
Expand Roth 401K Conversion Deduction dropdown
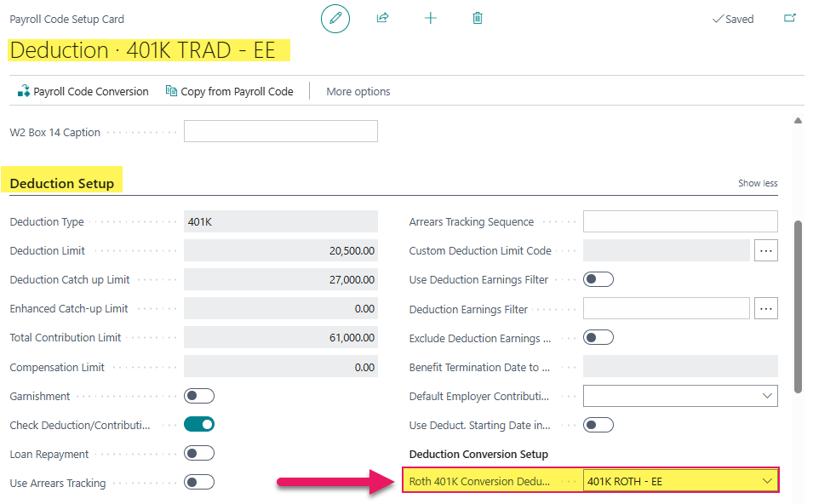click(767, 481)
